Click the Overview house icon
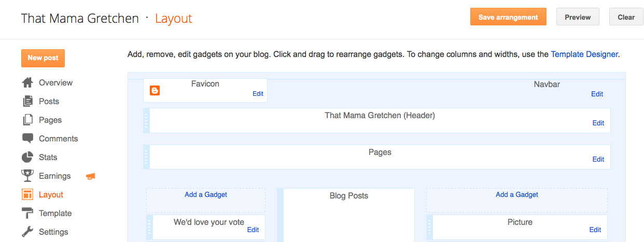This screenshot has width=644, height=242. click(x=27, y=83)
